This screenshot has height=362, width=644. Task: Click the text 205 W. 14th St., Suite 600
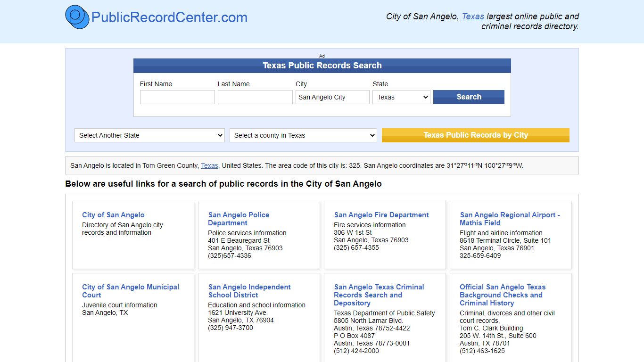click(498, 336)
